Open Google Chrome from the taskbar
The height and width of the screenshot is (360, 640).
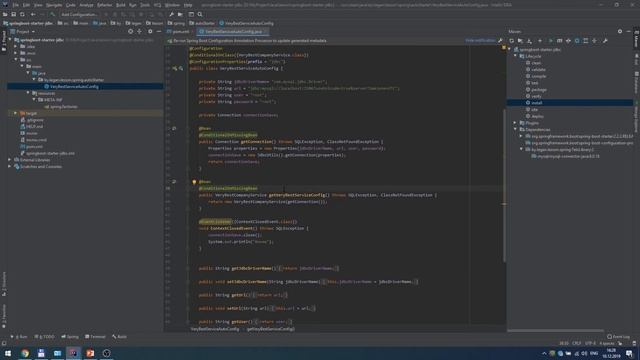tap(25, 353)
